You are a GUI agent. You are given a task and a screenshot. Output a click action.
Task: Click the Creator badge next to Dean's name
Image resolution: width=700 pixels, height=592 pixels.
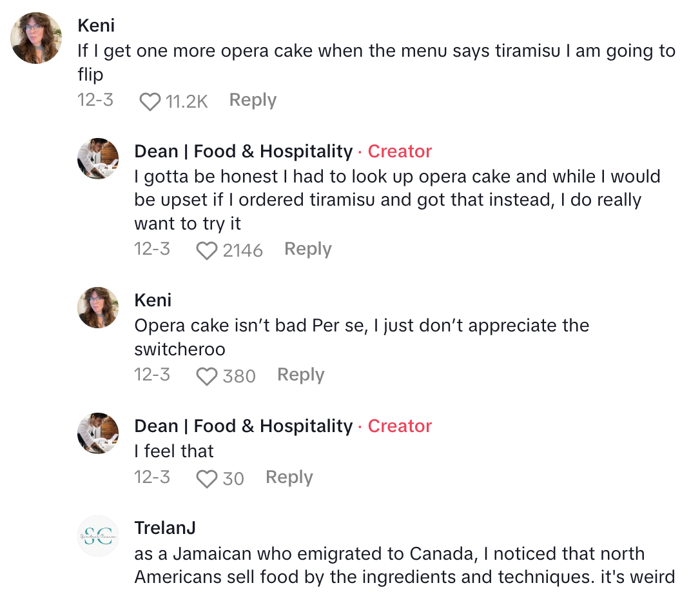(x=400, y=151)
